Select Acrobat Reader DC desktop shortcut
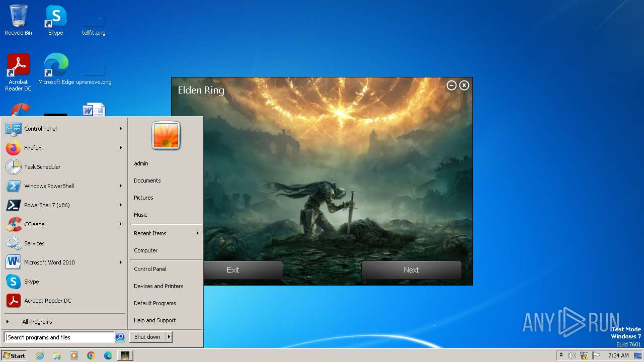The image size is (644, 362). point(18,72)
